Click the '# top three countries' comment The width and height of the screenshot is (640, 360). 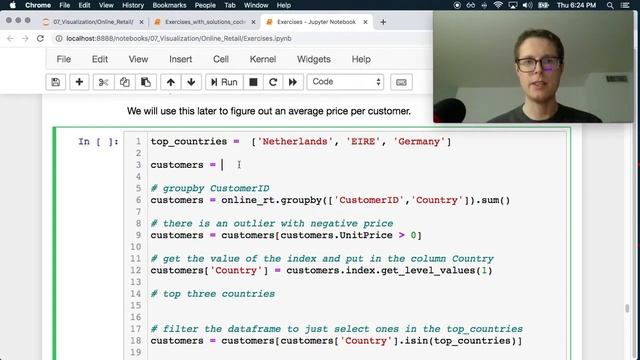213,294
